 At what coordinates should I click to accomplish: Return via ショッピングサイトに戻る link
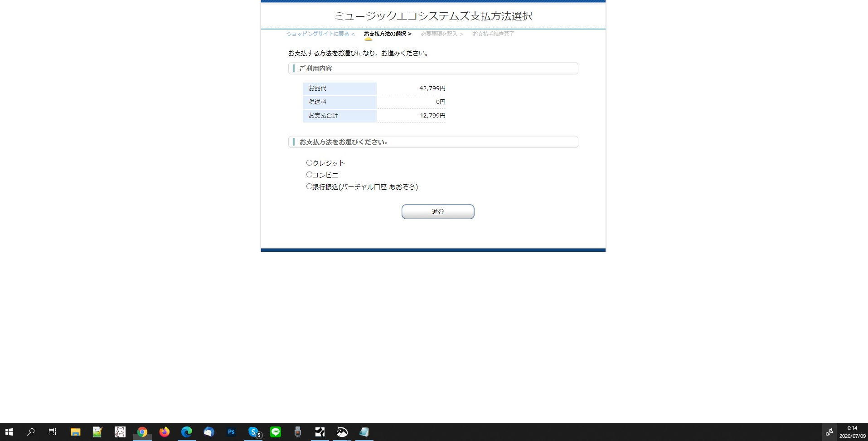[x=320, y=34]
